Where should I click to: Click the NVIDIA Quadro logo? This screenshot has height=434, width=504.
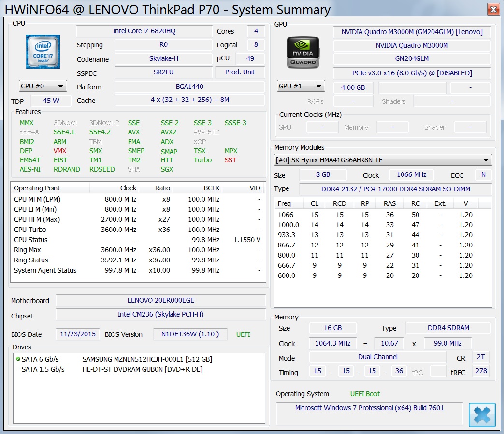303,52
